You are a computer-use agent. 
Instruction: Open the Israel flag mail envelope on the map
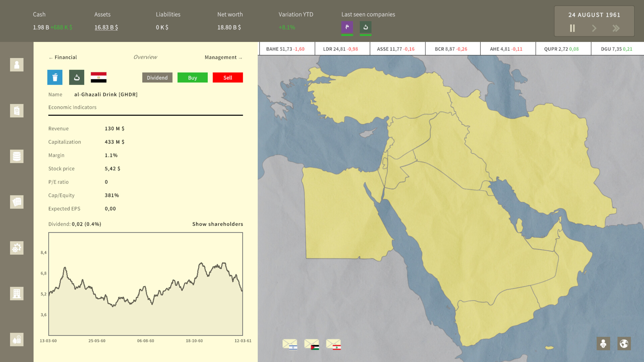[291, 344]
